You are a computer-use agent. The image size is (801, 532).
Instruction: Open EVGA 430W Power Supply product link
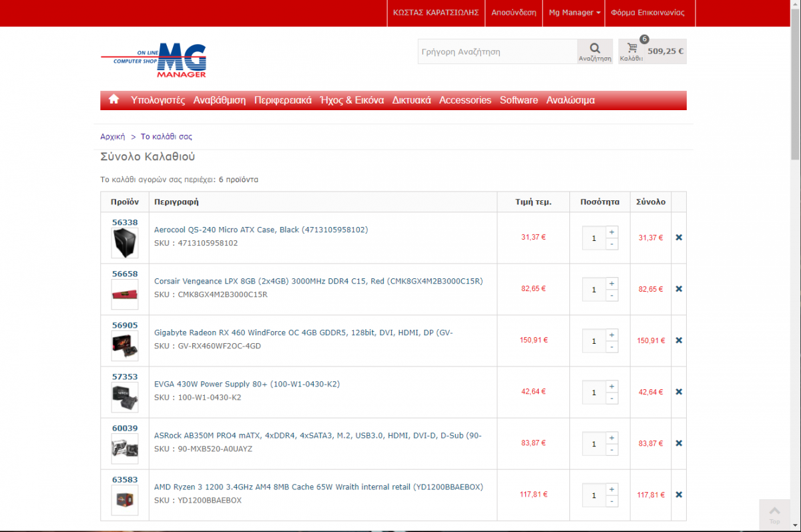247,384
